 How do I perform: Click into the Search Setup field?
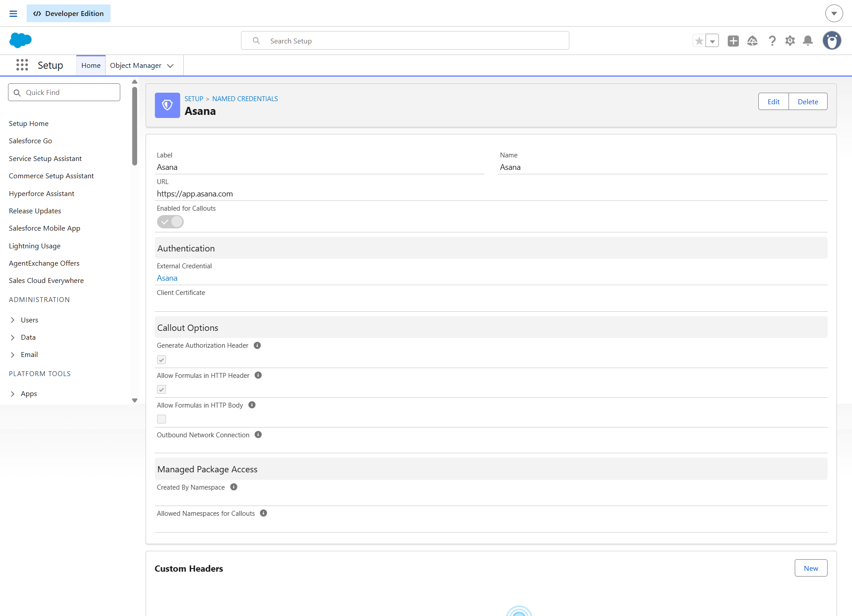(405, 41)
